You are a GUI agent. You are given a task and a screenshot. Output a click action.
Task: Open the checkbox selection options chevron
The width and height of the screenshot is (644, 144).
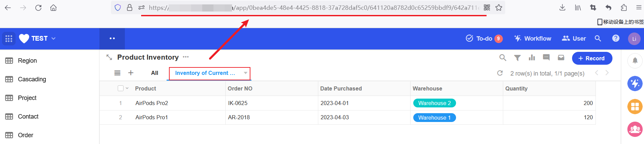tap(127, 88)
